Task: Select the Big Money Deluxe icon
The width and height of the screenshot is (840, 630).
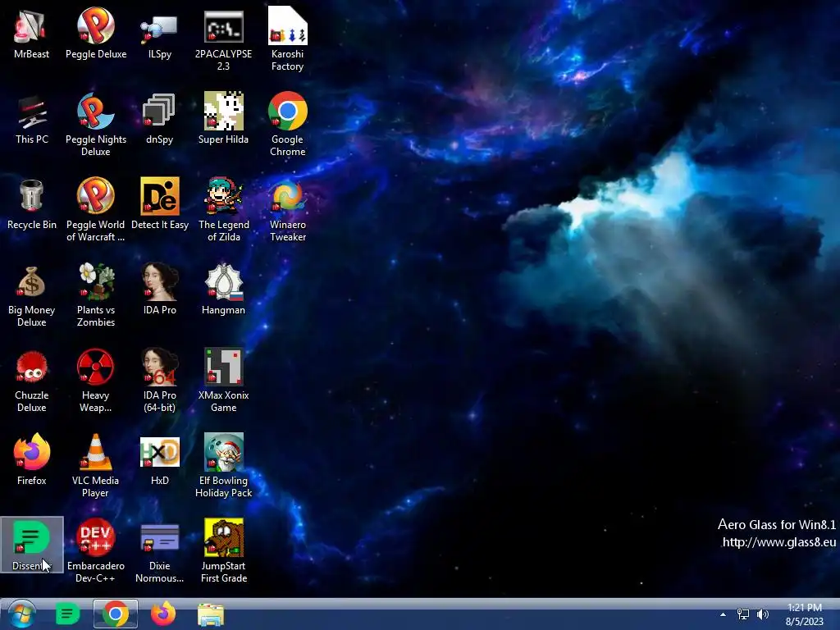Action: coord(32,295)
